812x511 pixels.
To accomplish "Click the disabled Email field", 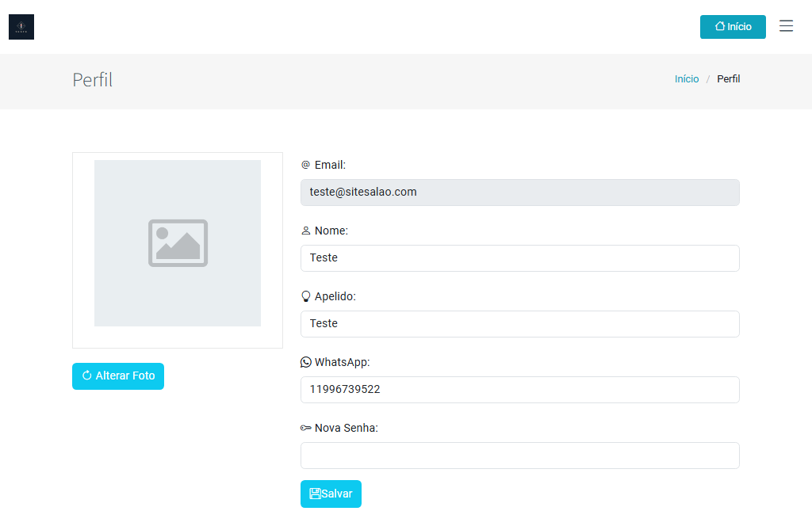I will point(519,193).
